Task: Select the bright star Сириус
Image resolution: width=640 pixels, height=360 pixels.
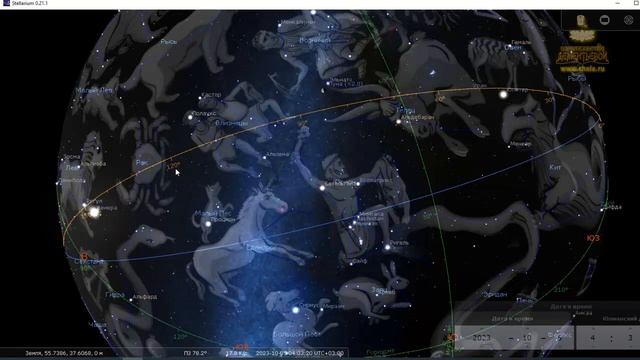Action: click(295, 310)
